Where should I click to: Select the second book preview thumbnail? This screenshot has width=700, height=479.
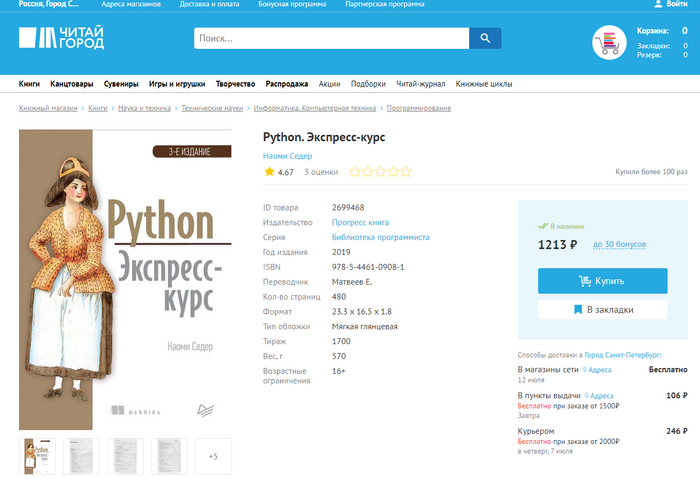pos(81,456)
